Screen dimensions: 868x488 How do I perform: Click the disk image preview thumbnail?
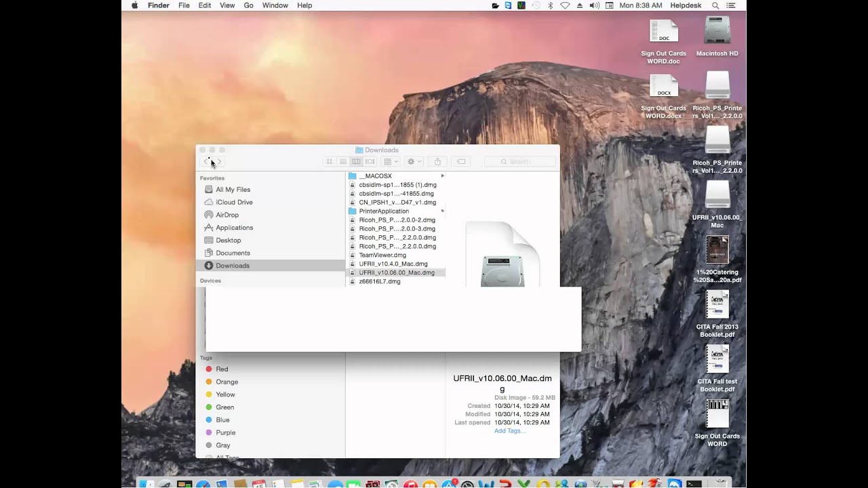502,254
